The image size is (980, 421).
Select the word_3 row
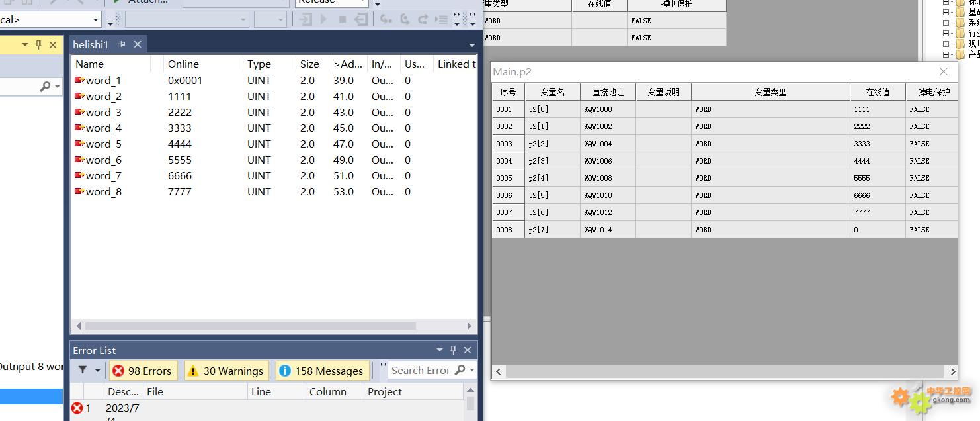click(x=274, y=112)
